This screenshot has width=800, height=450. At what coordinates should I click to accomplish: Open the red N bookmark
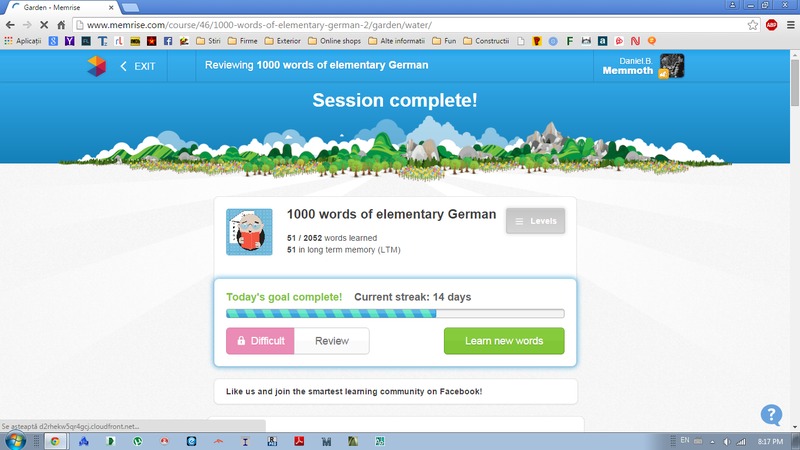point(635,41)
